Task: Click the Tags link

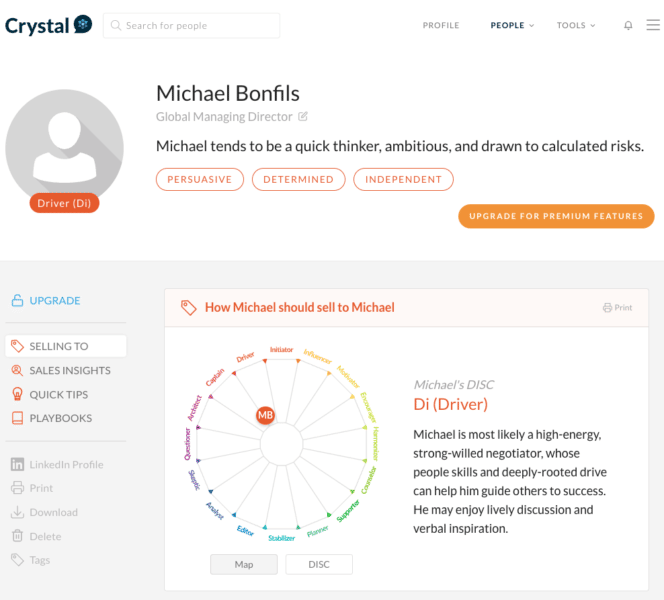Action: (40, 560)
